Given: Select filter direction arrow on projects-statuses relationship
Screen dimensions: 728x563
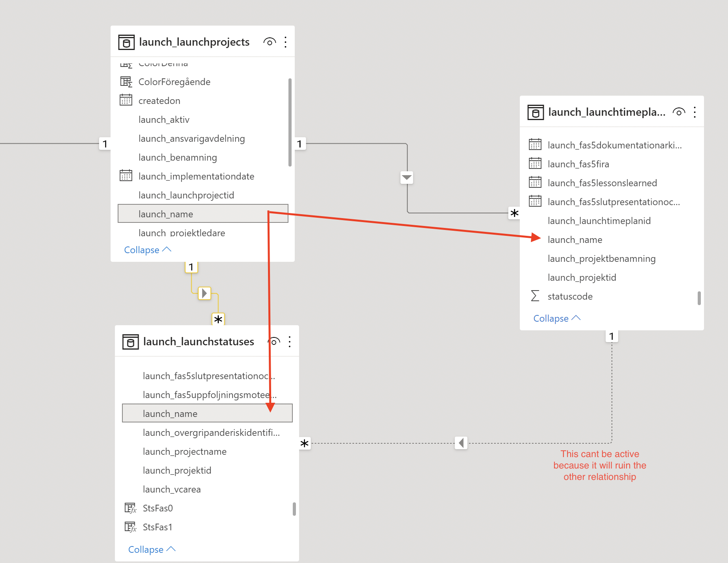Looking at the screenshot, I should 204,293.
